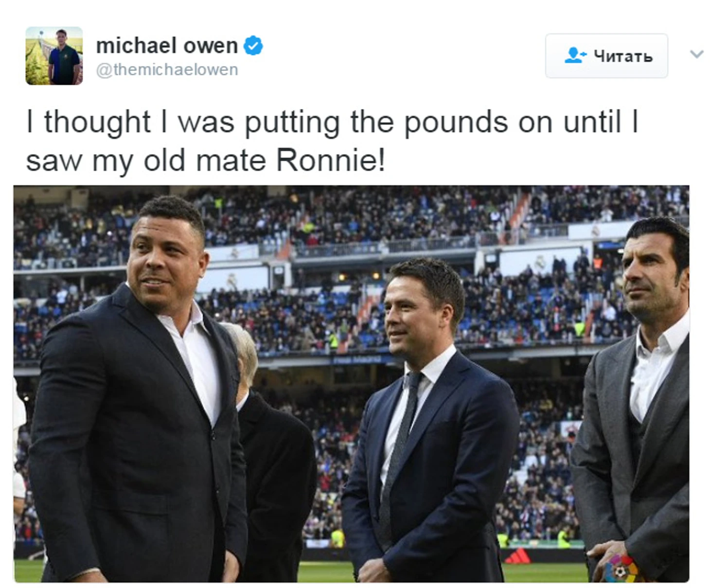Click the michael owen display name
Screen dimensions: 710x588
click(x=167, y=46)
